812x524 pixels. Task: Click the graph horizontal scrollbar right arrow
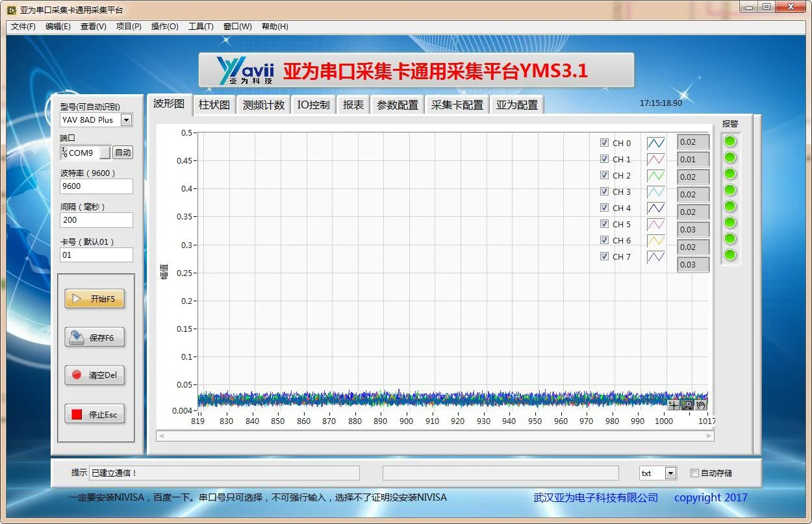click(x=709, y=436)
